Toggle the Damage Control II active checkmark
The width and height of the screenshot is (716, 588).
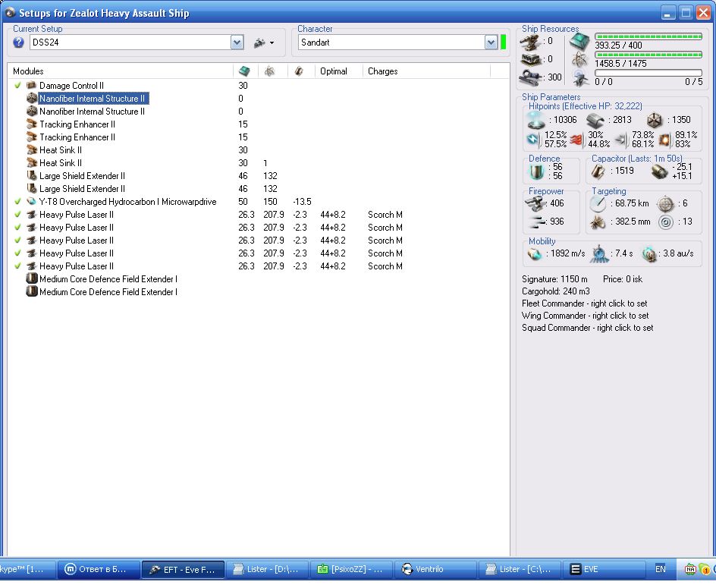coord(17,86)
